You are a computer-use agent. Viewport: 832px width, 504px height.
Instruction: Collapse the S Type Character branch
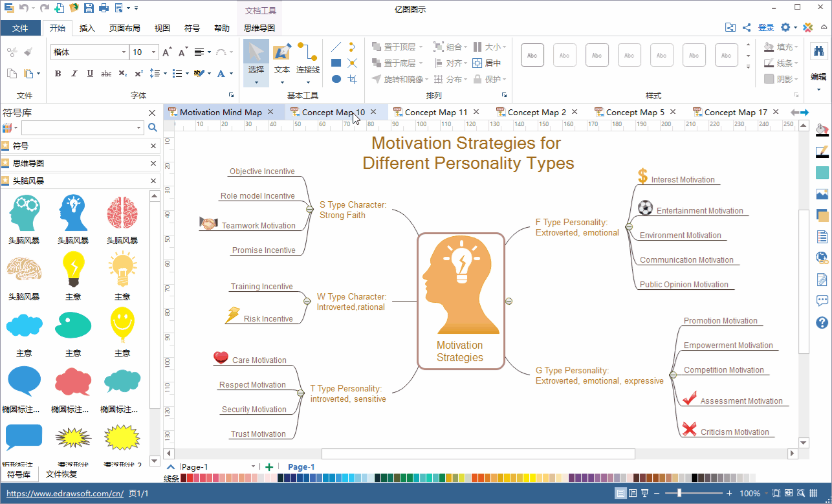pyautogui.click(x=309, y=209)
